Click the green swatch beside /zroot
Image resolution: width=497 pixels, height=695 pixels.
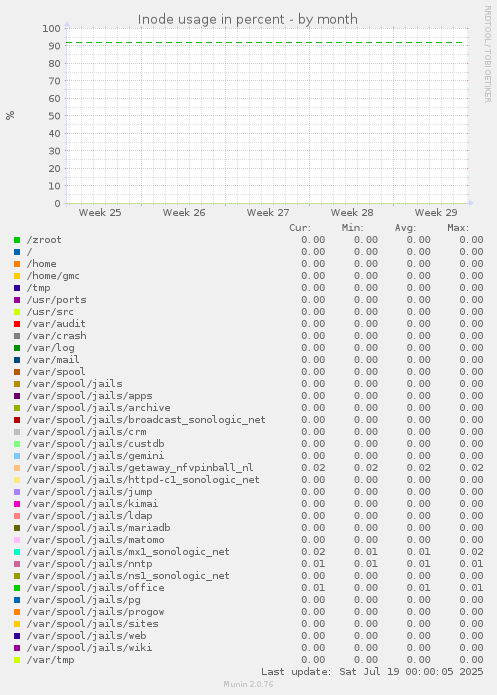pos(17,240)
